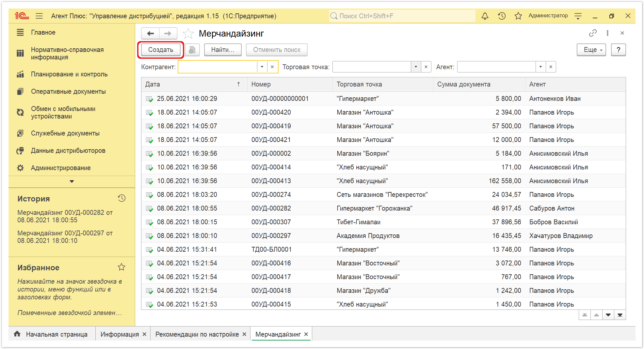Move one page up in list
Image resolution: width=644 pixels, height=349 pixels.
(596, 315)
